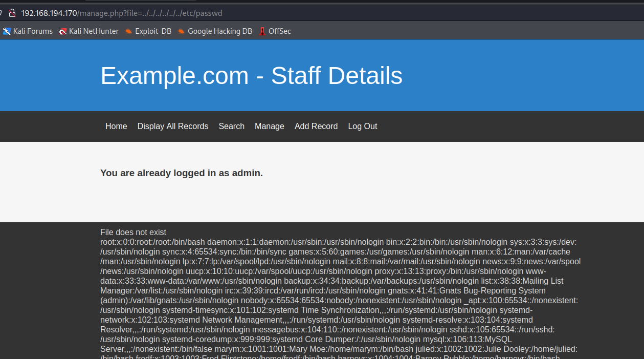The height and width of the screenshot is (359, 644).
Task: Click the already logged in as admin message
Action: (182, 173)
